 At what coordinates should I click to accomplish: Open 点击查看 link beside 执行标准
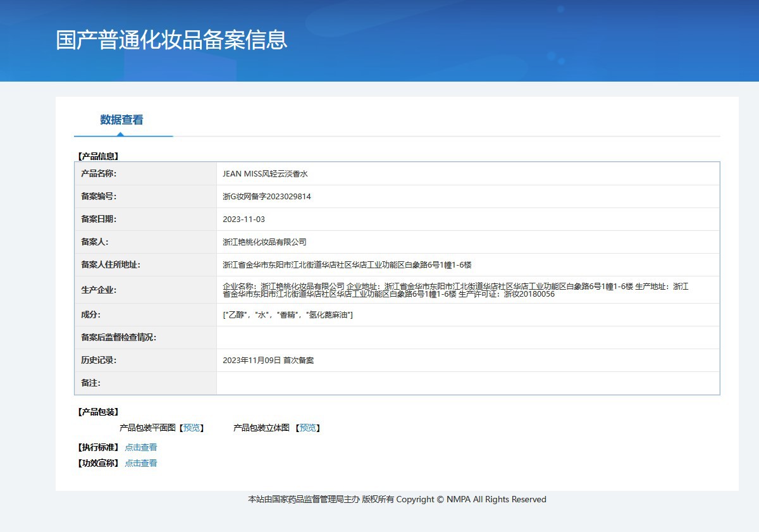[x=141, y=447]
